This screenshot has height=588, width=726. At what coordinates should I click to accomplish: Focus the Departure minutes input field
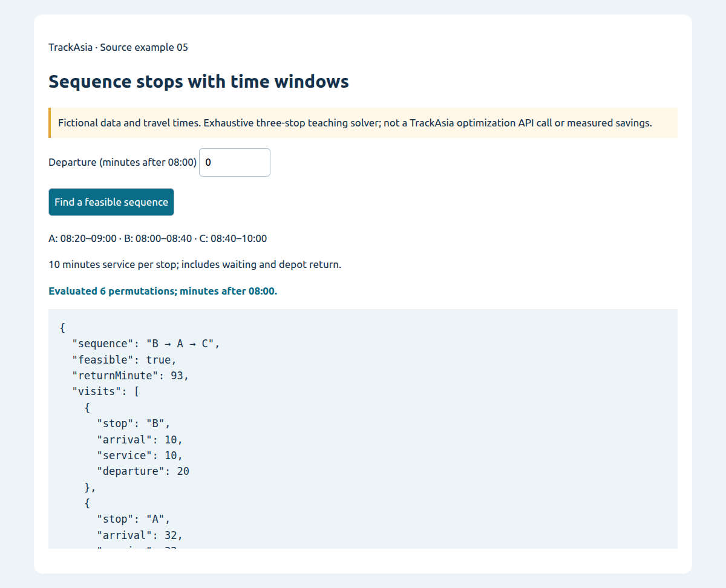tap(235, 163)
